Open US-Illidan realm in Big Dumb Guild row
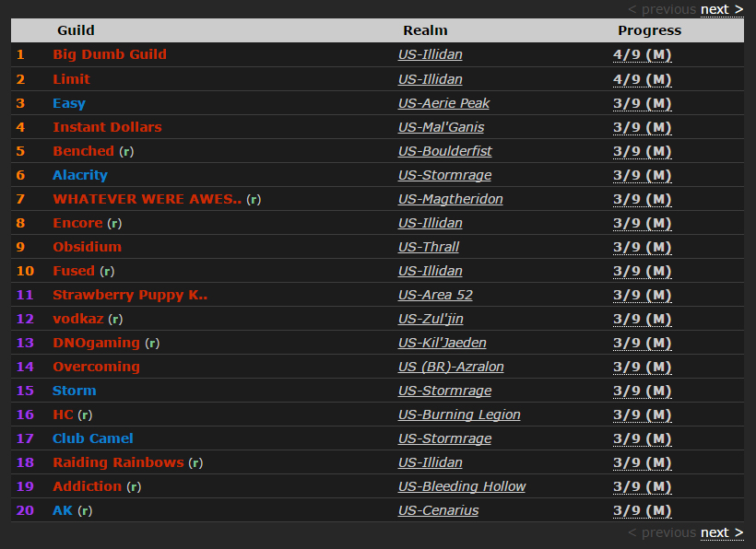This screenshot has width=756, height=549. pos(430,54)
